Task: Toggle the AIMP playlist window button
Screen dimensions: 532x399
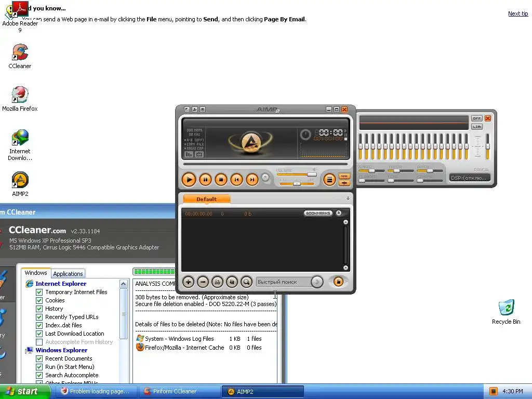Action: 329,179
